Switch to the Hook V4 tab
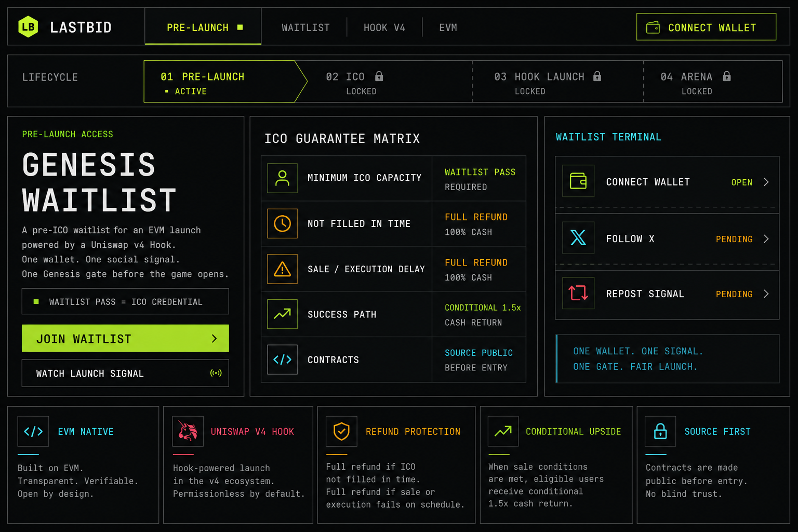Screen dimensions: 798x532 (x=384, y=28)
